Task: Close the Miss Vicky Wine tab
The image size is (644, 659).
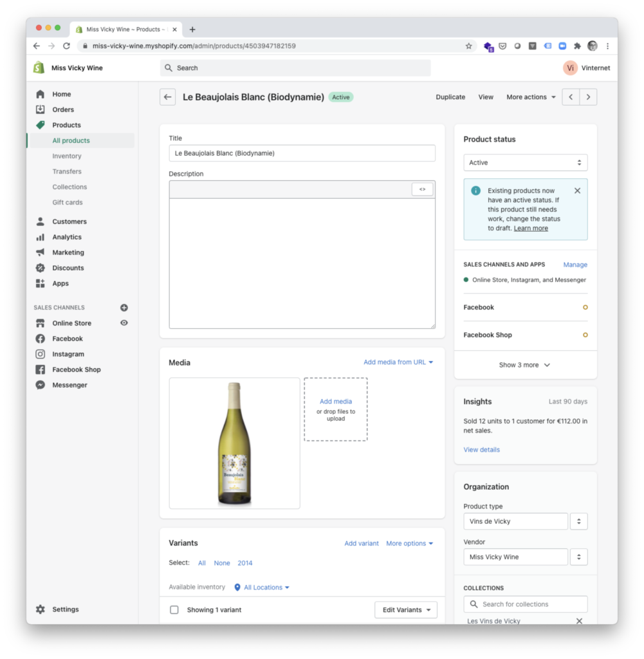Action: (174, 30)
